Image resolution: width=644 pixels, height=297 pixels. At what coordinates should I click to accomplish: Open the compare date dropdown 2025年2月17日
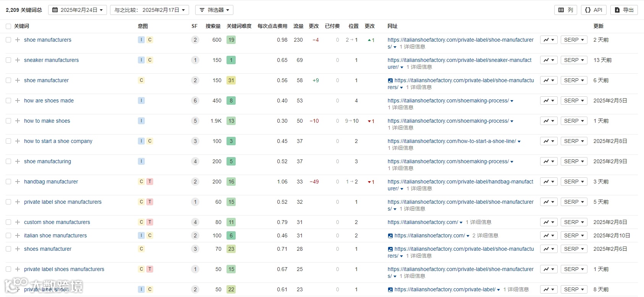click(x=149, y=10)
